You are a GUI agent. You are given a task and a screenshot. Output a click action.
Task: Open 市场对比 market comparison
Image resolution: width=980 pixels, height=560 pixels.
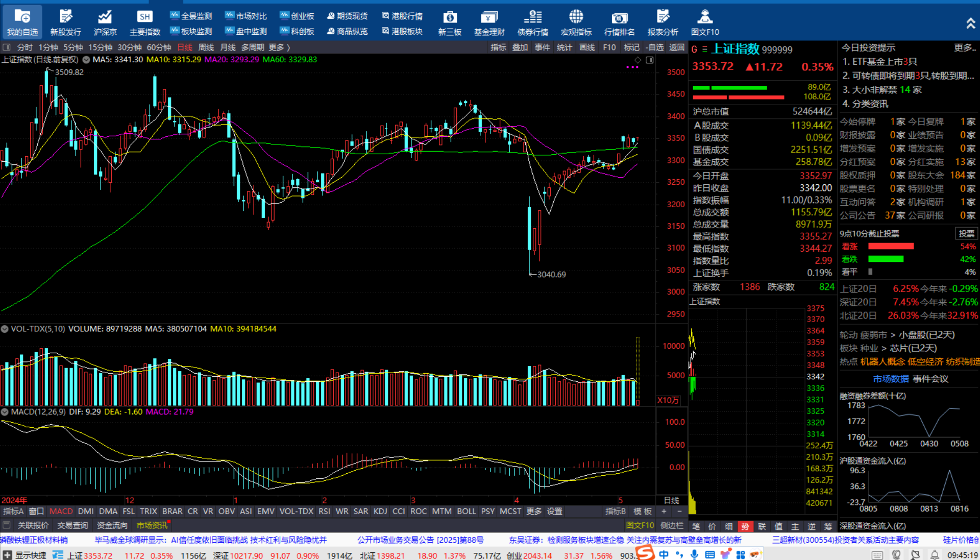(x=246, y=16)
